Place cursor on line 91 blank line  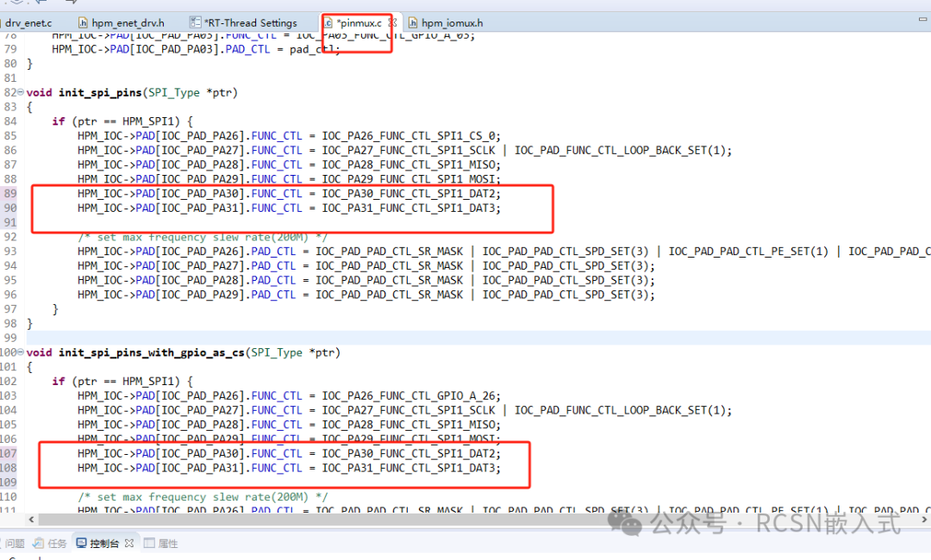pos(172,222)
